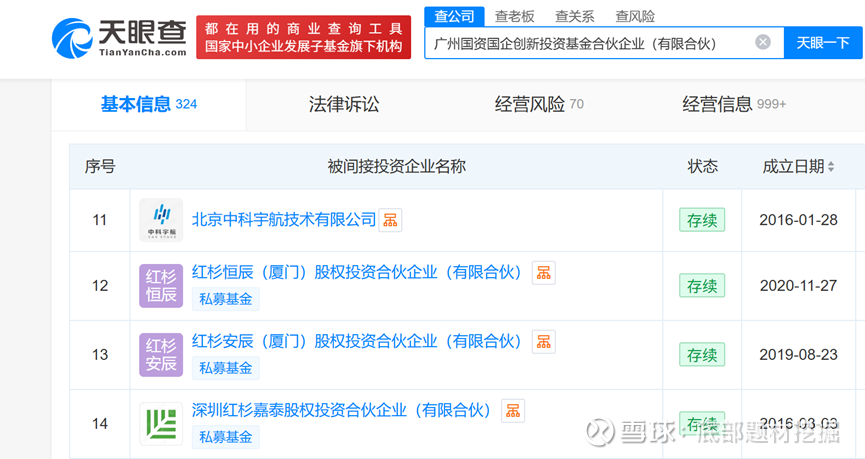Open 红杉安辰（厦门）股权投资合伙企业 link
This screenshot has width=865, height=459.
tap(356, 341)
